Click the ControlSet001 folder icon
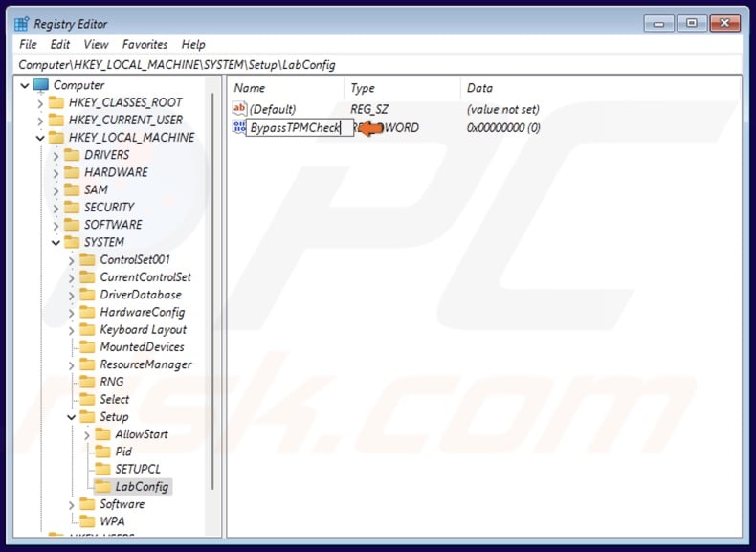Viewport: 756px width, 552px height. pos(87,259)
